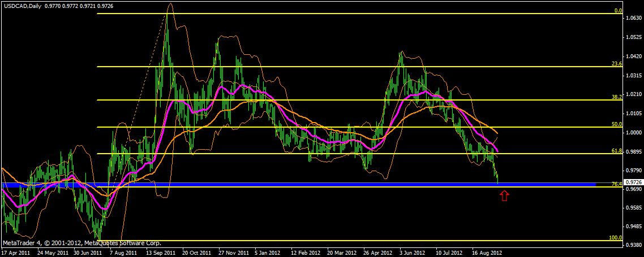Click the 1.0000 price axis value
The height and width of the screenshot is (257, 644).
(x=634, y=132)
